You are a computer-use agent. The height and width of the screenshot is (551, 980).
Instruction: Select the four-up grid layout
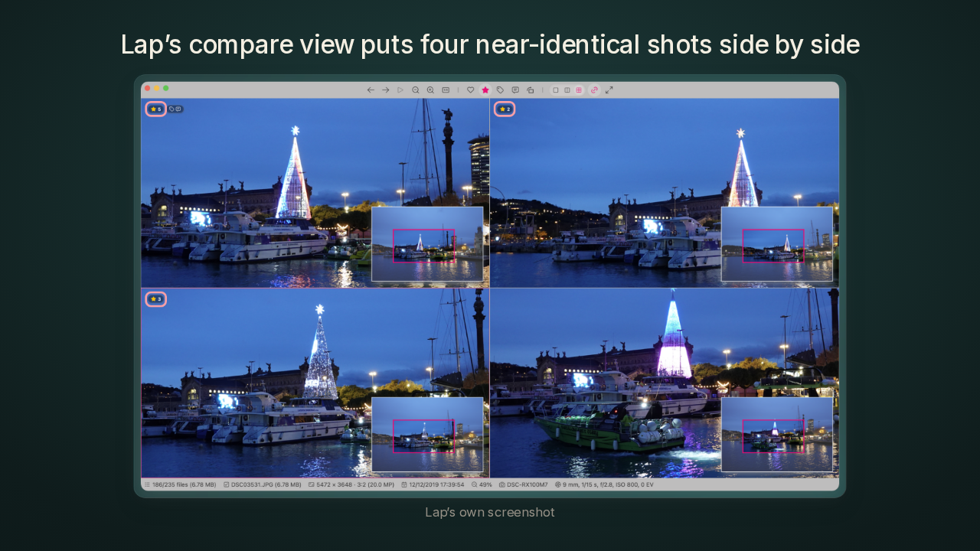[x=579, y=90]
